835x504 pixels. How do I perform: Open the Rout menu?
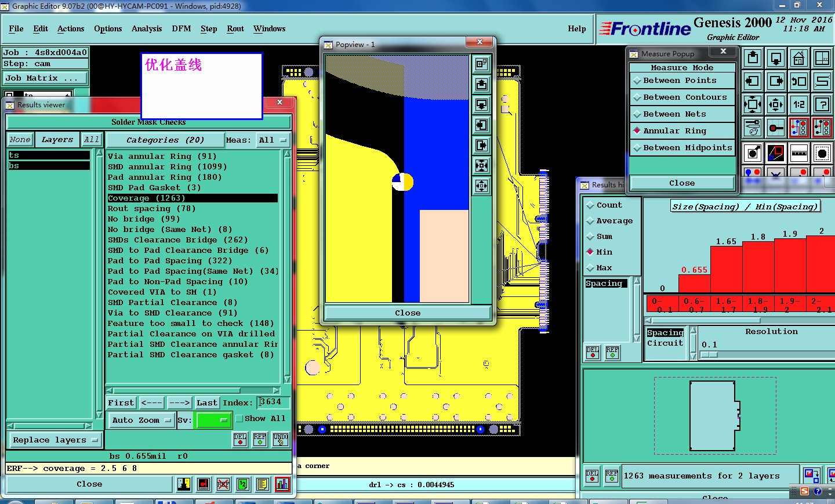pyautogui.click(x=235, y=28)
